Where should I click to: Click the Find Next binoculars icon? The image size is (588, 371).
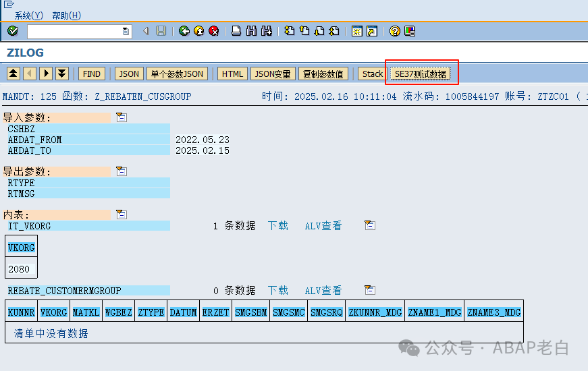pos(266,31)
